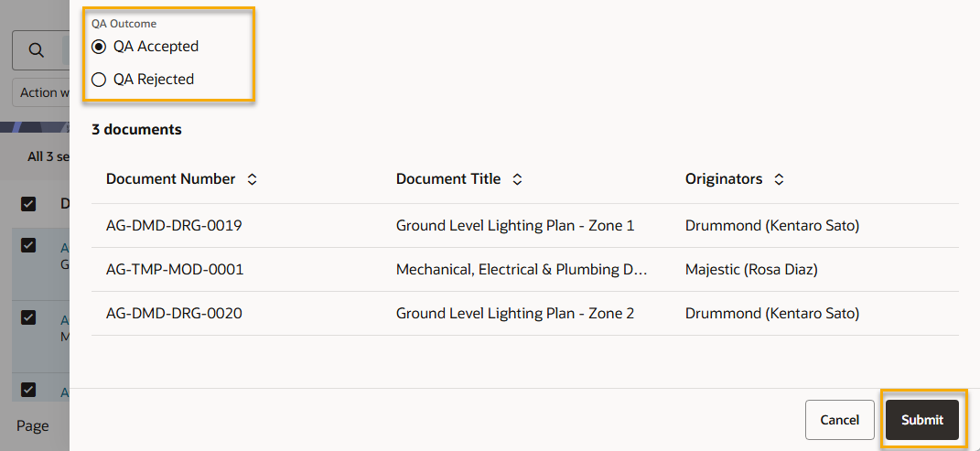Select row AG-DMD-DRG-0019
Image resolution: width=980 pixels, height=451 pixels.
[x=174, y=225]
